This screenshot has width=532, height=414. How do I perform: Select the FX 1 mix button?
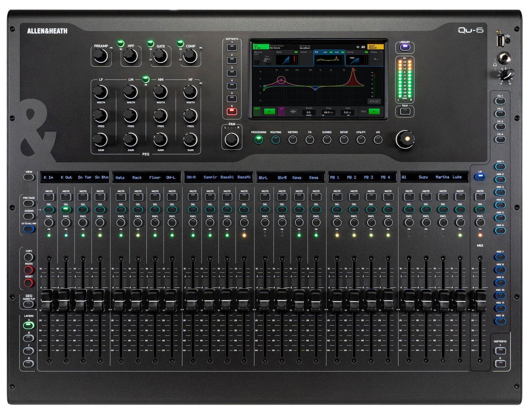click(x=500, y=101)
